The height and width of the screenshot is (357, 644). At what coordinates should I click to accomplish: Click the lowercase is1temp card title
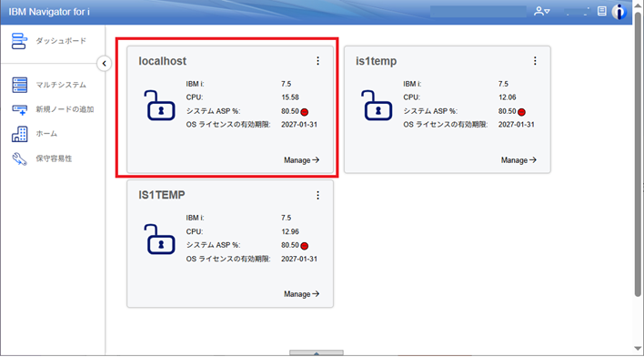[377, 61]
